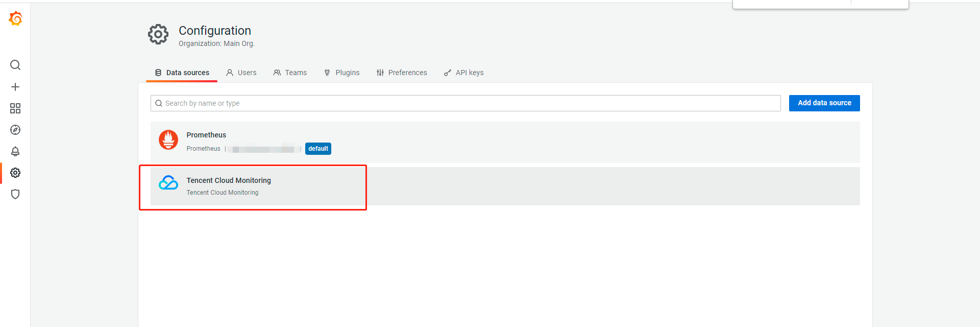
Task: Click the Add data source button
Action: coord(824,103)
